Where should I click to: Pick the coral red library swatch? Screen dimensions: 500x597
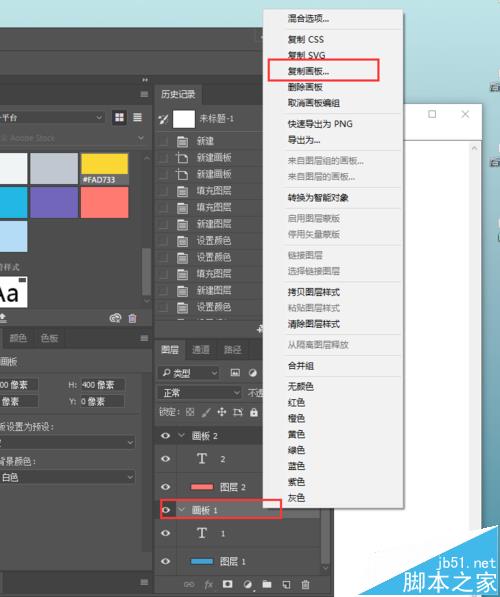[105, 202]
